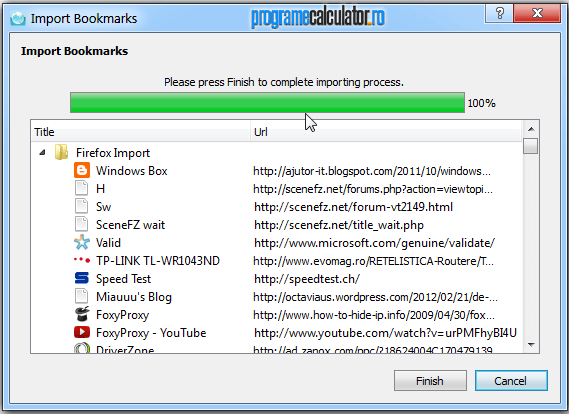Screen dimensions: 569x414
Task: Select the Miauuu's Blog bookmark row
Action: (x=276, y=296)
